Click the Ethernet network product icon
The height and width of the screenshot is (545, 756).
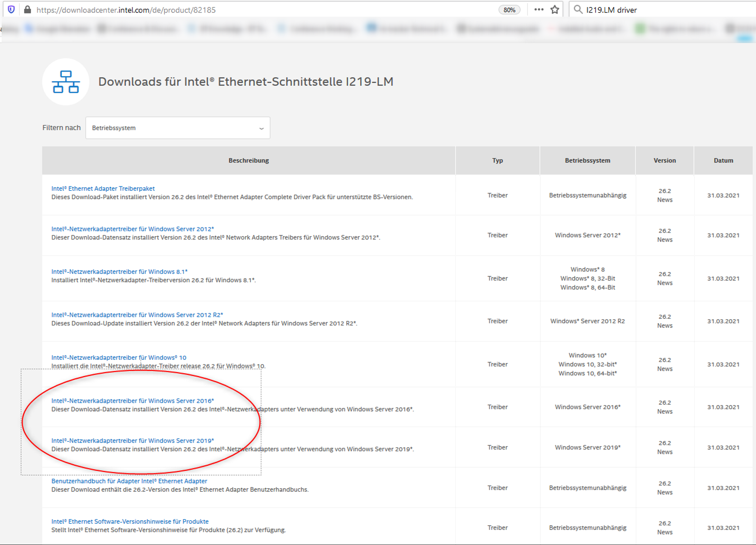[x=66, y=82]
